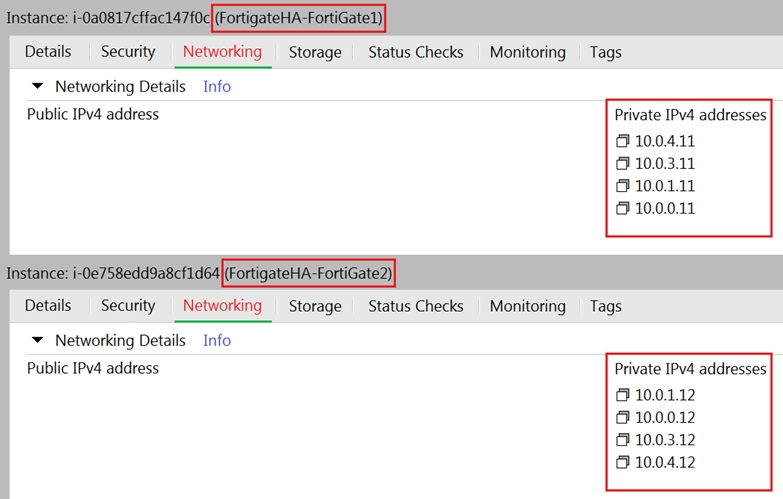
Task: Copy private IP 10.0.4.12 icon
Action: tap(622, 462)
